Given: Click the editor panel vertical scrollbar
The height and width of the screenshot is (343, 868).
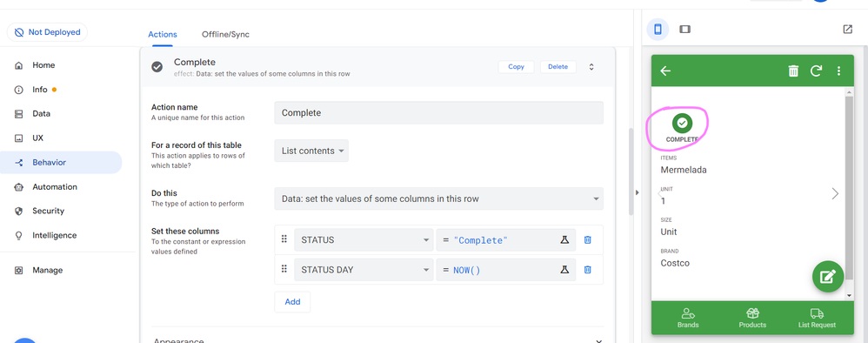Looking at the screenshot, I should 631,171.
